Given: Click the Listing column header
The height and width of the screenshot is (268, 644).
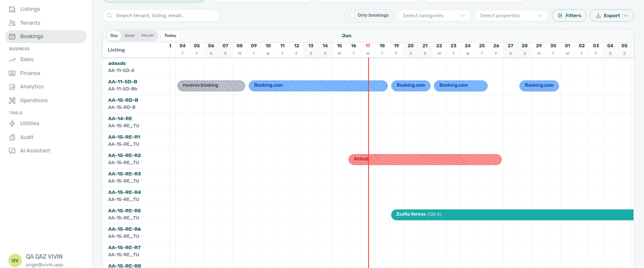Looking at the screenshot, I should [116, 50].
